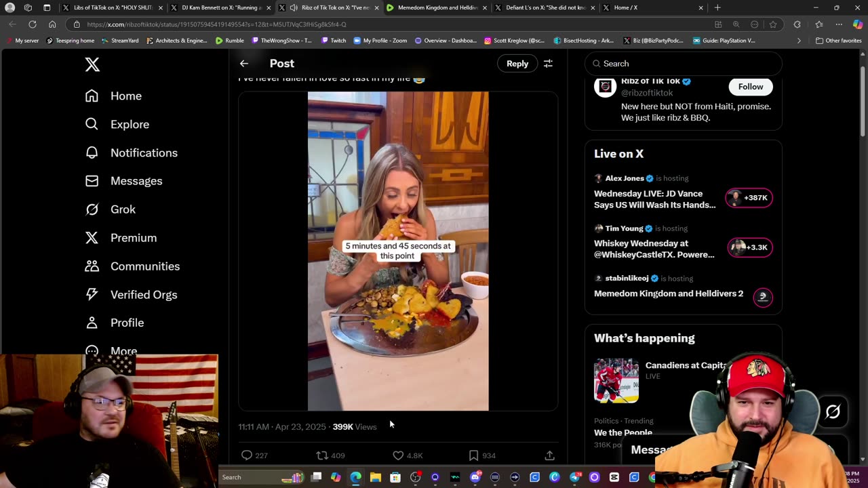Open File Explorer from the taskbar
Screen dimensions: 868x488
tap(376, 477)
